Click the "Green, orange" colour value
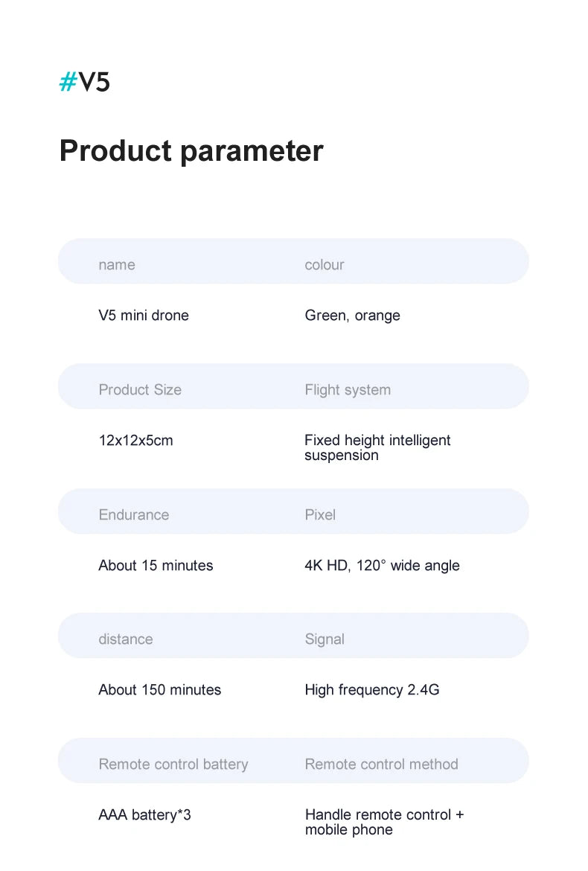Viewport: 588px width, 871px height. click(x=352, y=316)
